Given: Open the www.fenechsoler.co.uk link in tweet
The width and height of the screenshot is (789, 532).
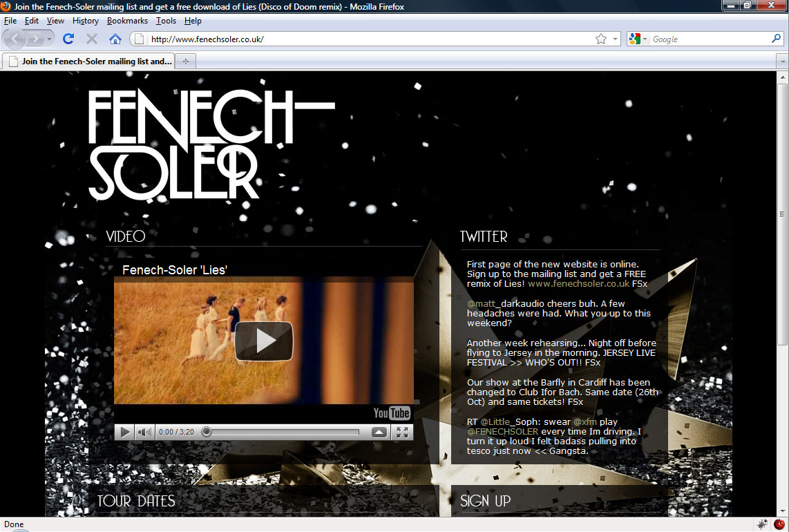Looking at the screenshot, I should 578,283.
